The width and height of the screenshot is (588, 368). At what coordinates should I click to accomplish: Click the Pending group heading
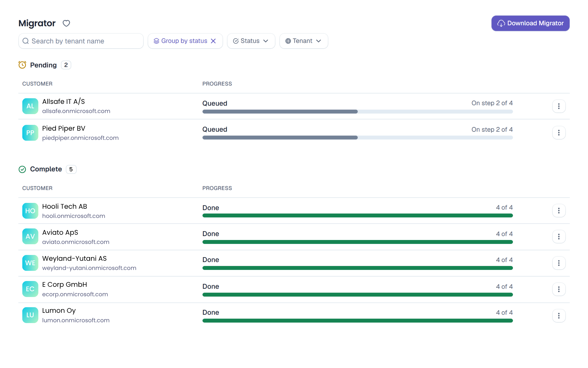[x=43, y=65]
